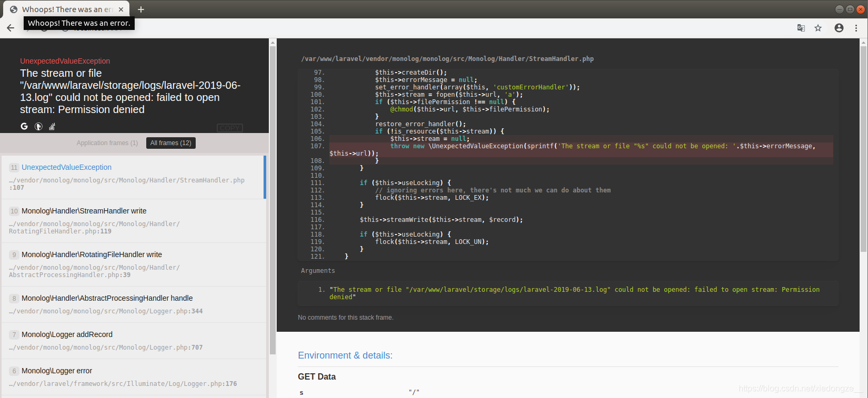Viewport: 868px width, 398px height.
Task: Click code line 100 with fopen call
Action: (449, 95)
